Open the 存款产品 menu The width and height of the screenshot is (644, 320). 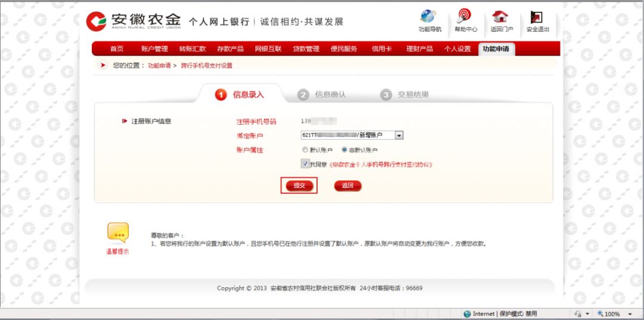click(230, 49)
